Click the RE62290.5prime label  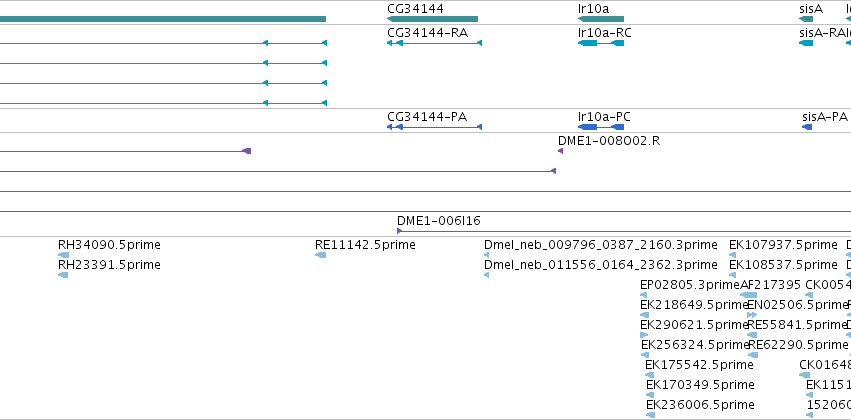tap(798, 345)
